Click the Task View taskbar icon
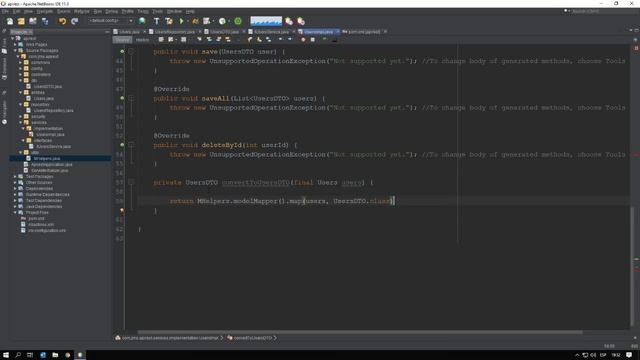The image size is (640, 360). 30,355
